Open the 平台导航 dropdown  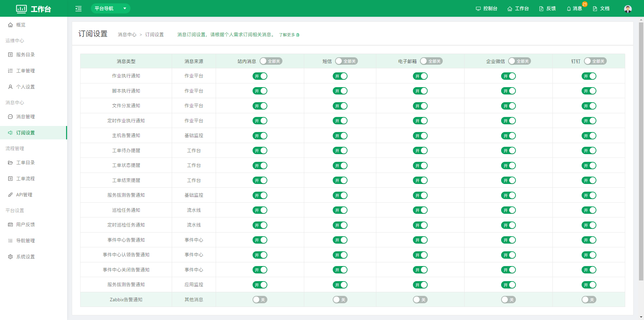110,8
